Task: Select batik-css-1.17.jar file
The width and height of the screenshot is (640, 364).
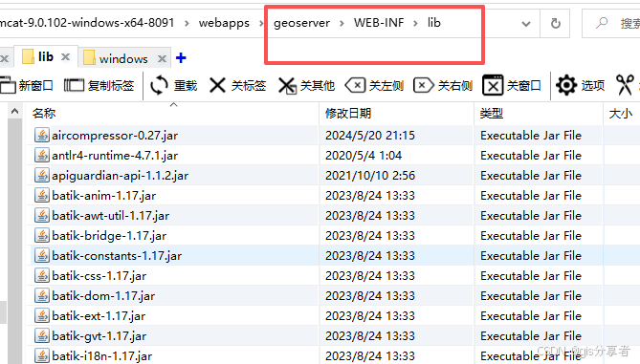Action: click(x=99, y=276)
